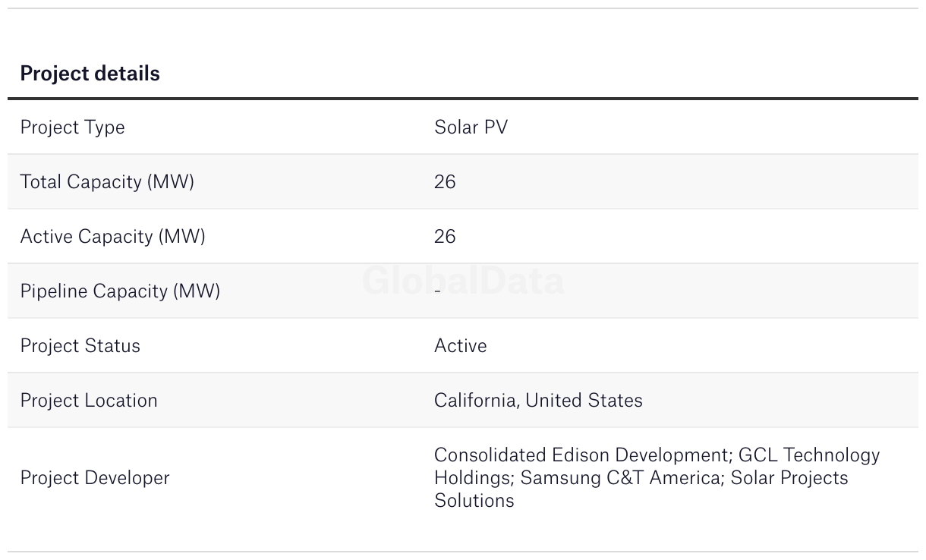Select the Solar PV value
926x560 pixels.
(471, 127)
